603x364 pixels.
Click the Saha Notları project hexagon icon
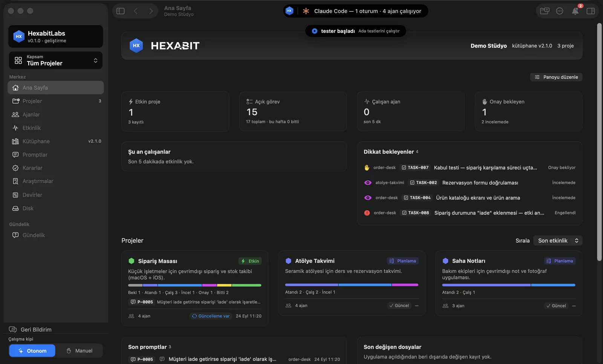point(445,261)
